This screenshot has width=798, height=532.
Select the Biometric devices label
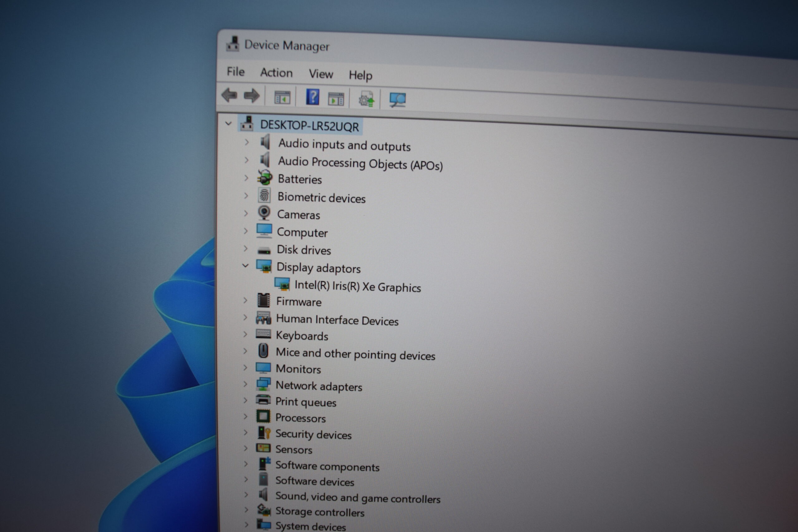coord(321,198)
